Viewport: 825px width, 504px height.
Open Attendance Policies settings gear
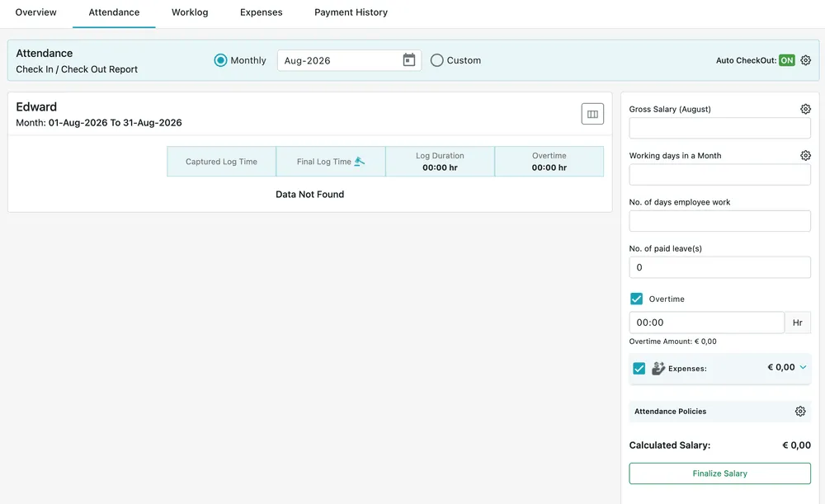tap(800, 412)
